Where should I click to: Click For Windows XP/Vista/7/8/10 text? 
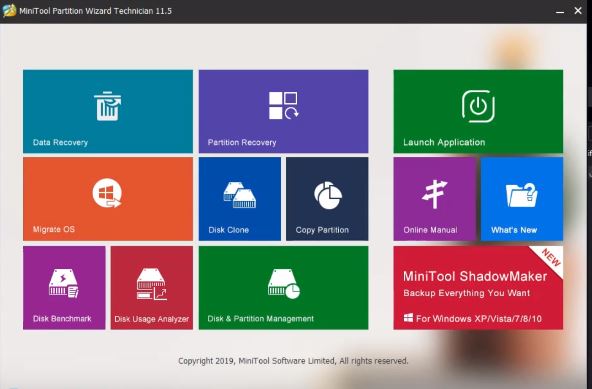point(479,318)
